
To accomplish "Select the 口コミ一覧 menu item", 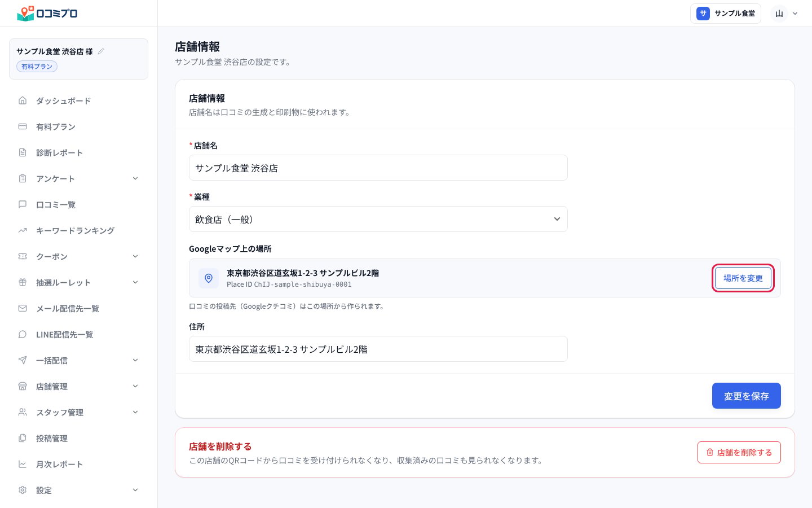I will [x=79, y=204].
